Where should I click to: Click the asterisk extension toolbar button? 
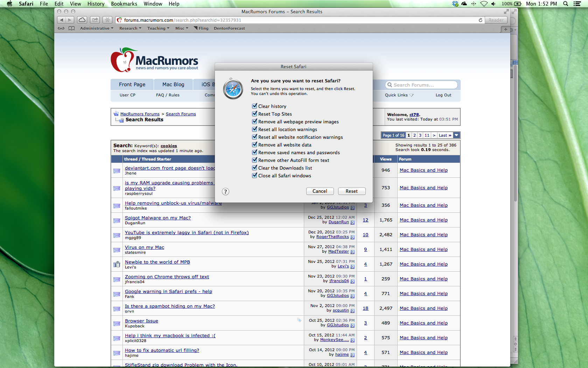point(107,20)
